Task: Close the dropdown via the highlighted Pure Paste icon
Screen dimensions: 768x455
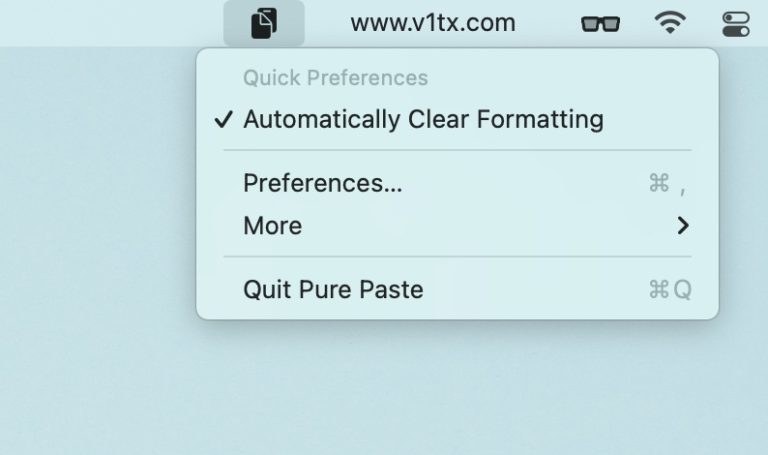Action: click(x=264, y=23)
